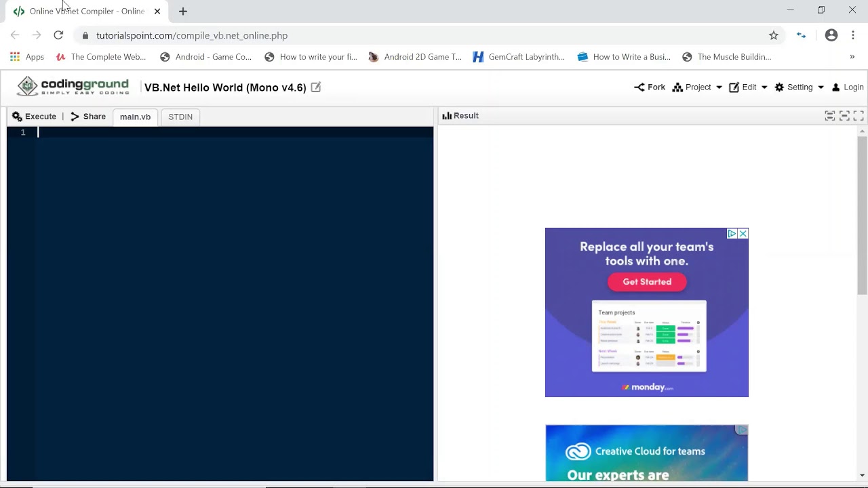Click the Share button
Image resolution: width=868 pixels, height=488 pixels.
pyautogui.click(x=88, y=117)
